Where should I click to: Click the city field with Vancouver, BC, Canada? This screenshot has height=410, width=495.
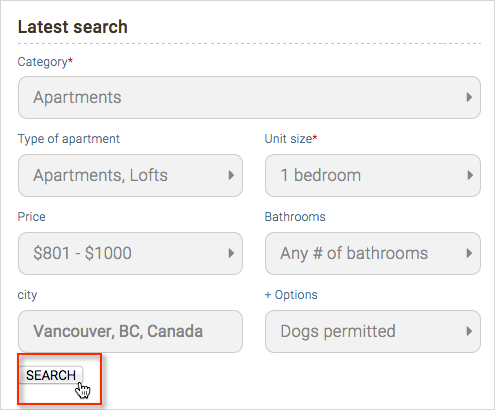(130, 331)
